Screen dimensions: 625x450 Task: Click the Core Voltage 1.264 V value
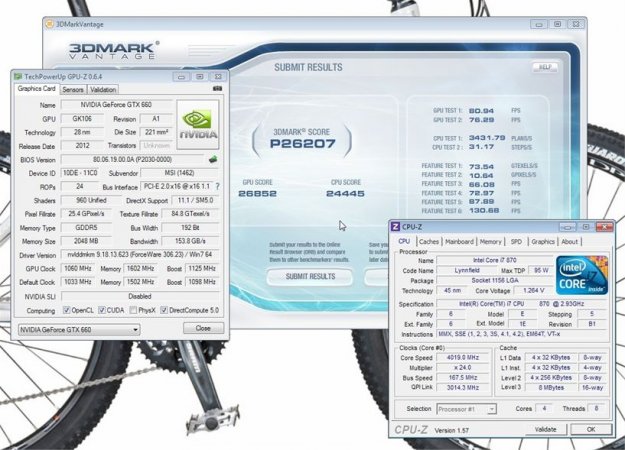point(533,291)
